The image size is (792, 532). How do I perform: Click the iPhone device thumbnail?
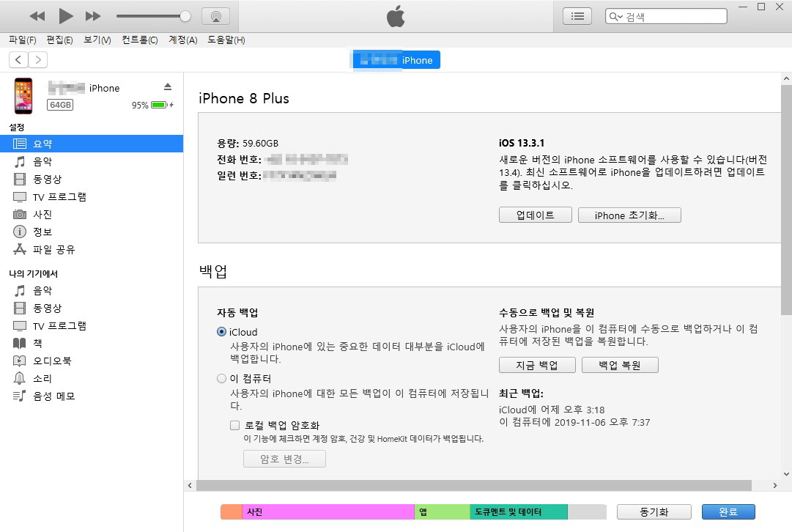23,96
